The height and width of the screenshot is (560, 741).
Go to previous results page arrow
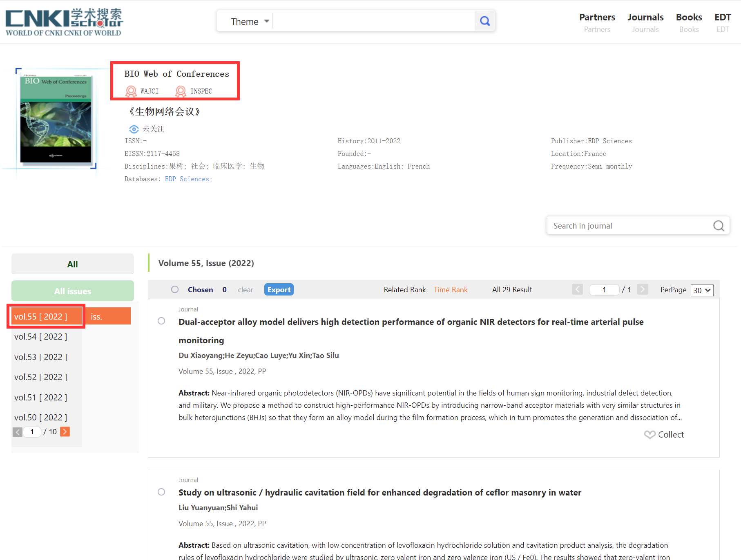(577, 289)
